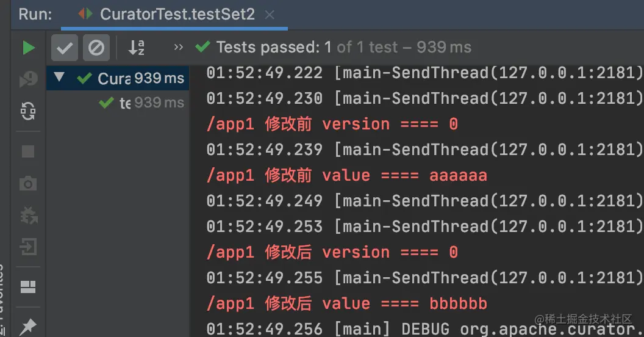Screen dimensions: 644x337
Task: Toggle show ignored tests button
Action: coord(96,48)
